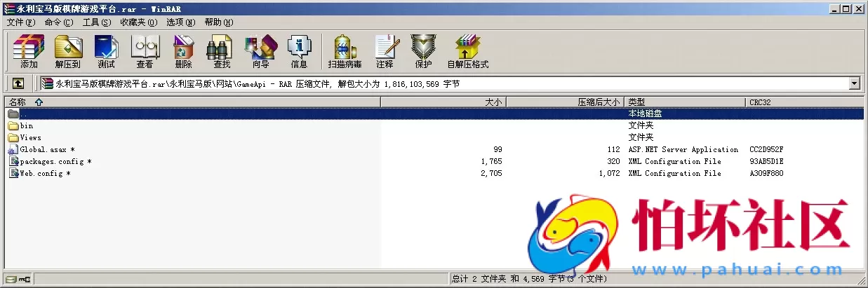Start Virus Scan (扫描病毒) tool
Viewport: 868px width, 288px height.
point(345,52)
